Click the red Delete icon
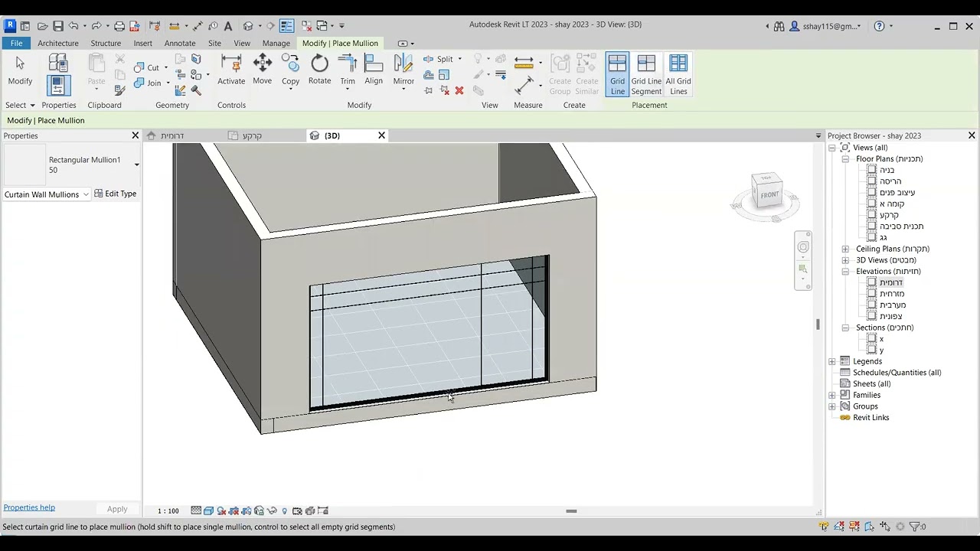 point(459,90)
